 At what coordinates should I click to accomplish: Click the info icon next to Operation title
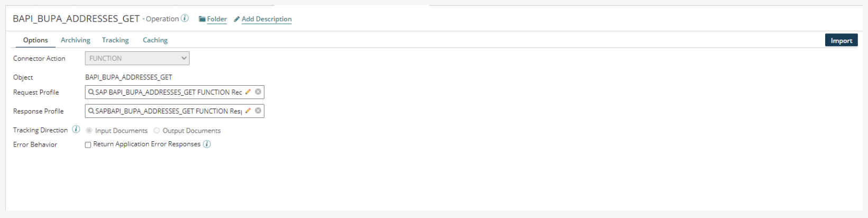pyautogui.click(x=184, y=19)
